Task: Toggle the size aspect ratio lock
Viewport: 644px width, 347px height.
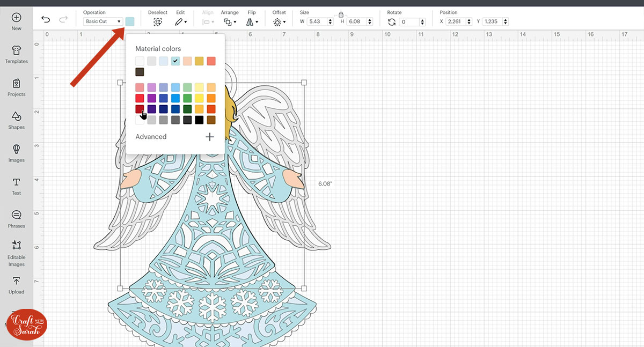Action: click(x=341, y=14)
